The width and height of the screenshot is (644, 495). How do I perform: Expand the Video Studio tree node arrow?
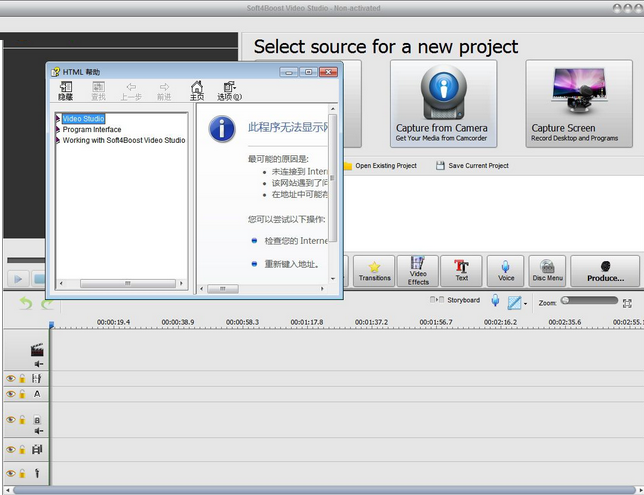pos(58,119)
